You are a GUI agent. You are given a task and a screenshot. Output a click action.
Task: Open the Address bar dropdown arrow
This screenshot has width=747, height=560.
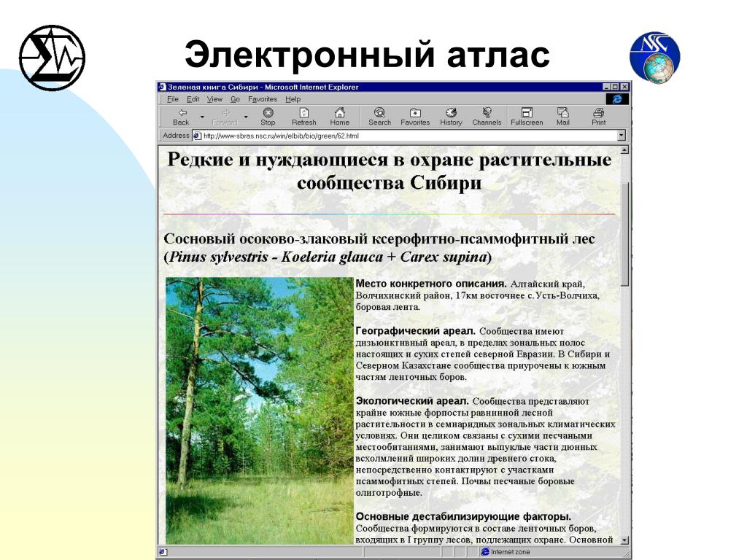(x=622, y=136)
